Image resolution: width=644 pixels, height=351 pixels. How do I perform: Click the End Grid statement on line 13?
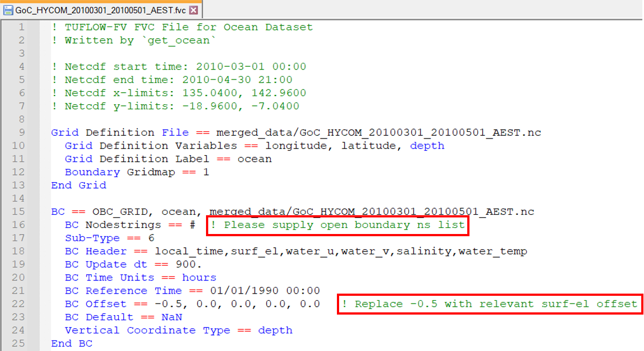(79, 185)
